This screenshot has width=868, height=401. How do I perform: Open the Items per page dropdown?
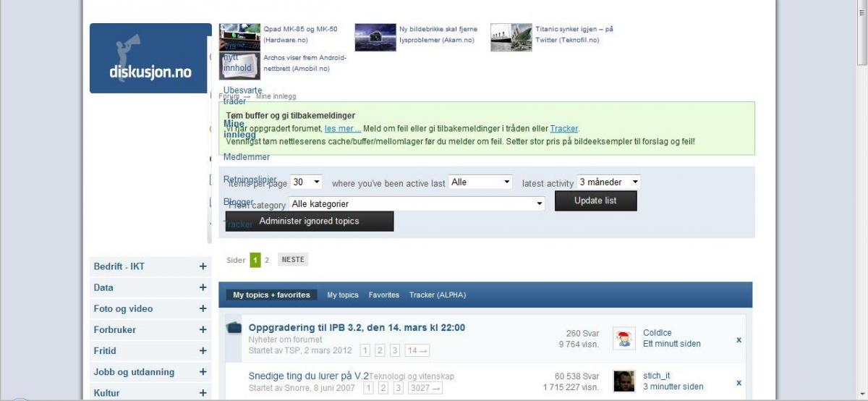click(x=306, y=182)
